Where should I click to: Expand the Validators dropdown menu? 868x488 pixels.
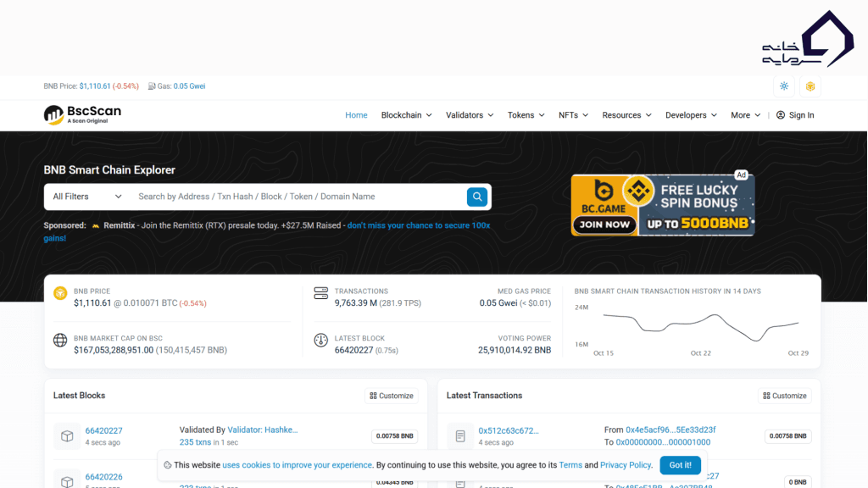[470, 115]
